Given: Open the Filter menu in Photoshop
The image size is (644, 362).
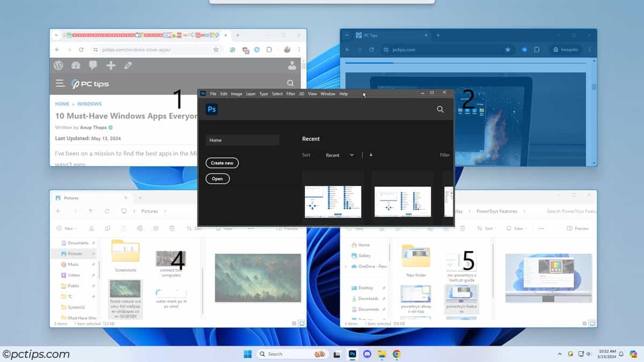Looking at the screenshot, I should coord(290,94).
